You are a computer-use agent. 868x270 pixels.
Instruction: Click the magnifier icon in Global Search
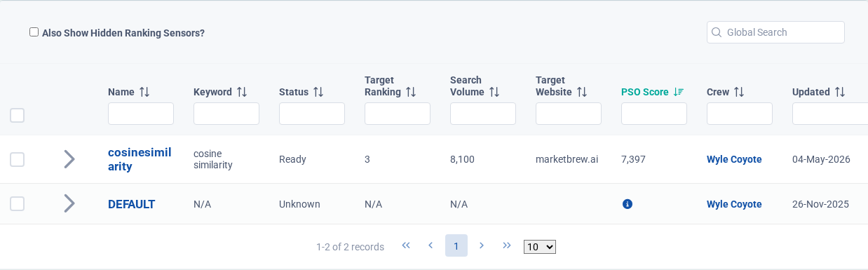pyautogui.click(x=717, y=32)
